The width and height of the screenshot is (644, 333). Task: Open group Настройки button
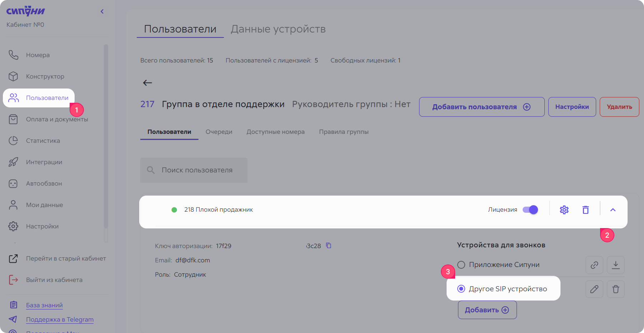(x=572, y=107)
